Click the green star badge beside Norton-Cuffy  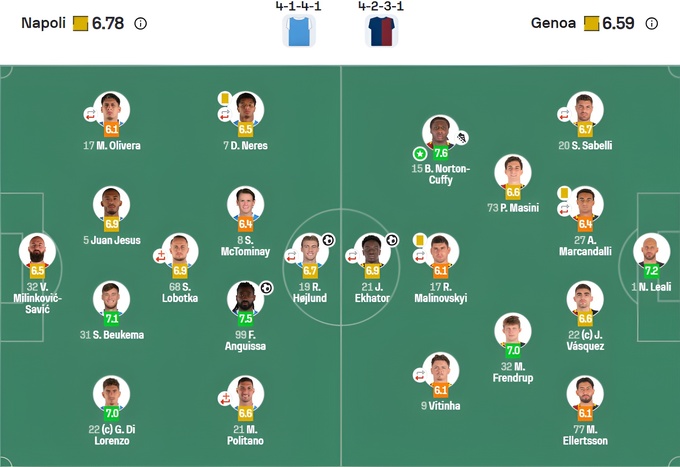click(x=420, y=154)
